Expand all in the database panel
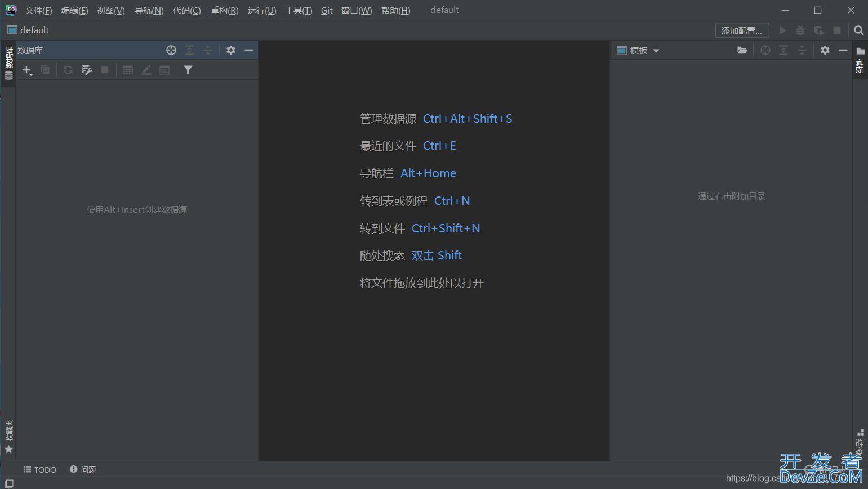Screen dimensions: 868x489 189,50
